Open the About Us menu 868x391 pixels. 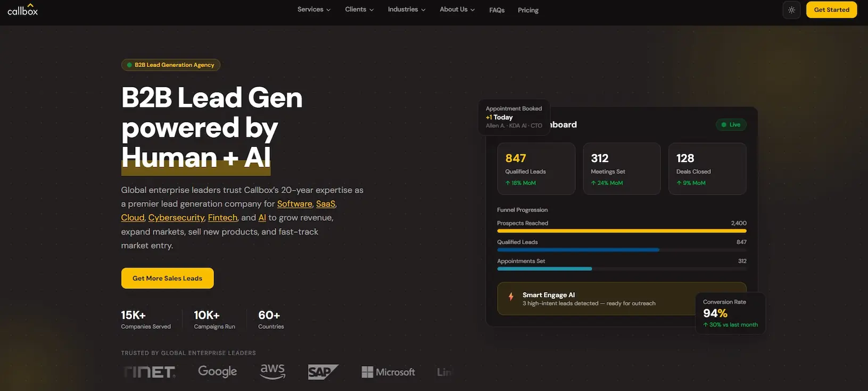point(457,10)
